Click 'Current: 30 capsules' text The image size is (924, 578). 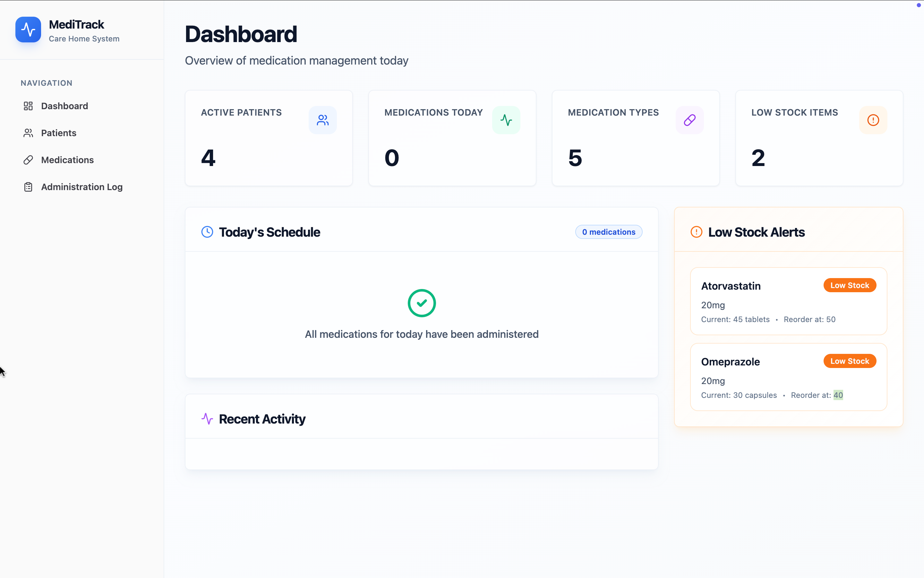coord(739,395)
